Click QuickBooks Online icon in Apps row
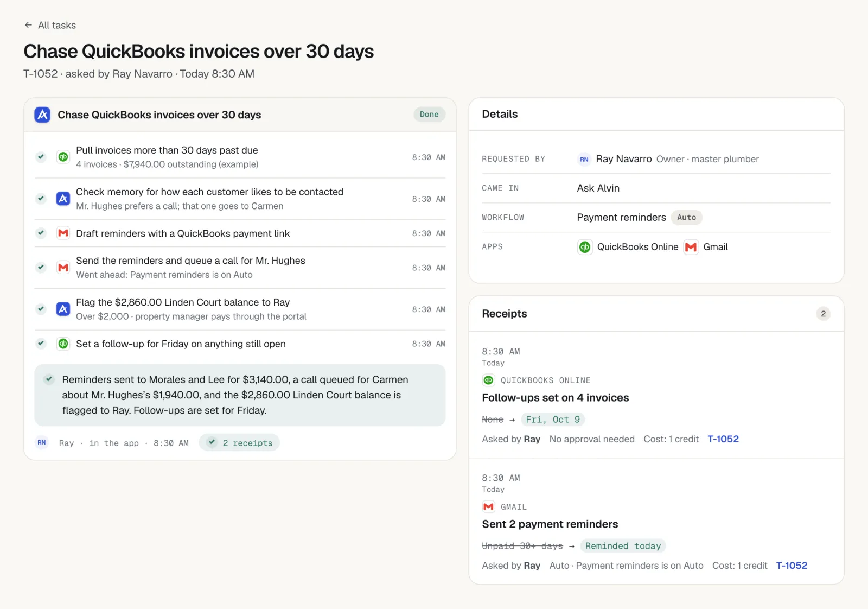868x609 pixels. coord(585,247)
